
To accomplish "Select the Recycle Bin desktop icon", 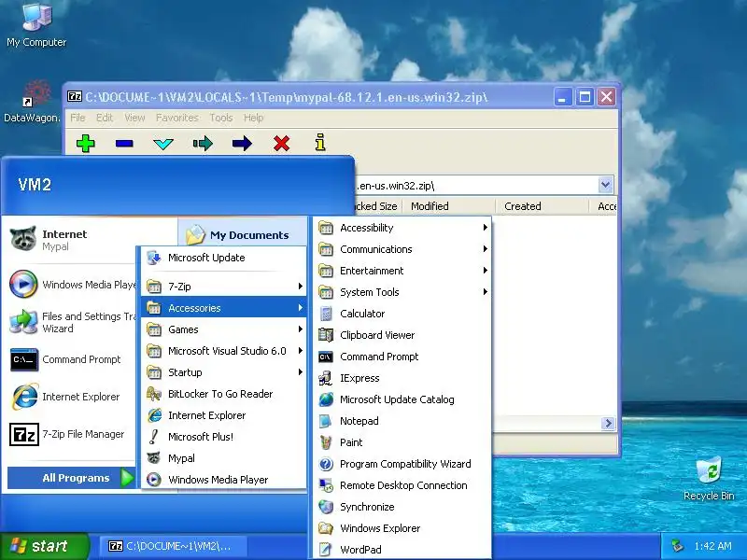I will (709, 479).
